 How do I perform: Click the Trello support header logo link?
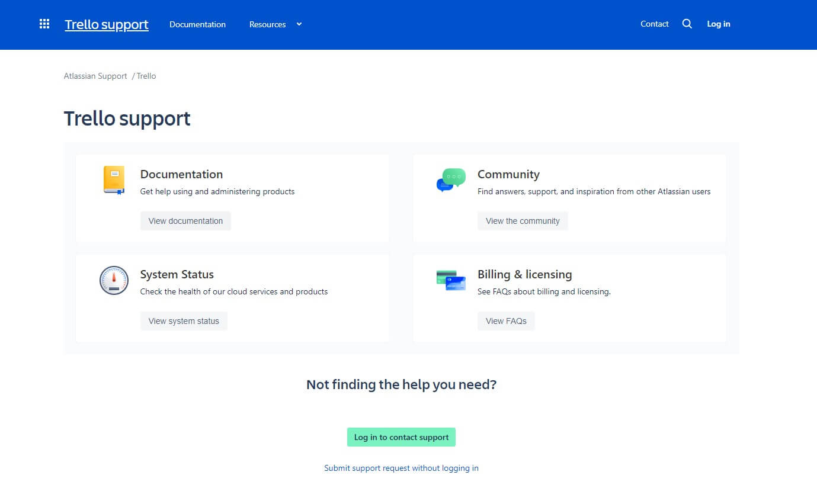point(107,24)
